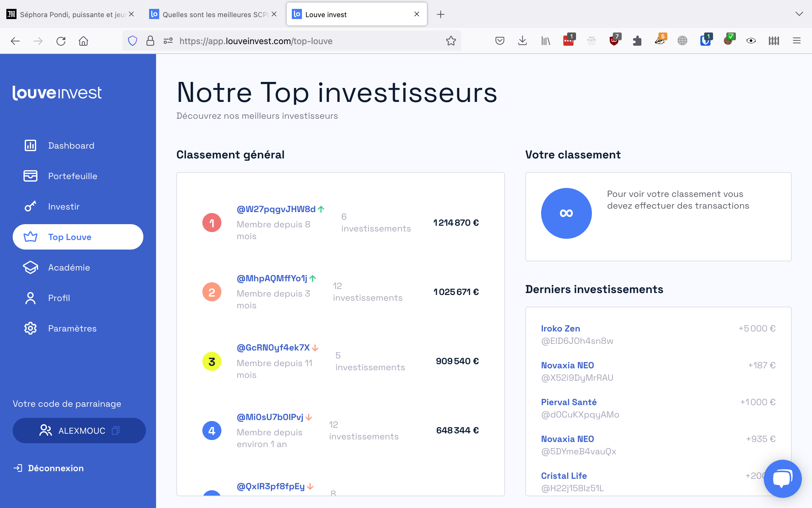Click the +5 000 € amount
This screenshot has width=812, height=508.
pyautogui.click(x=757, y=328)
